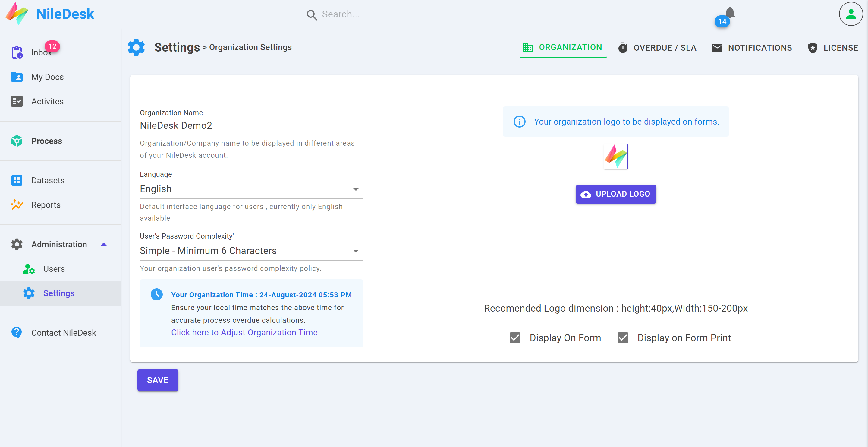Click the Users person-gear icon
This screenshot has height=447, width=868.
tap(29, 269)
